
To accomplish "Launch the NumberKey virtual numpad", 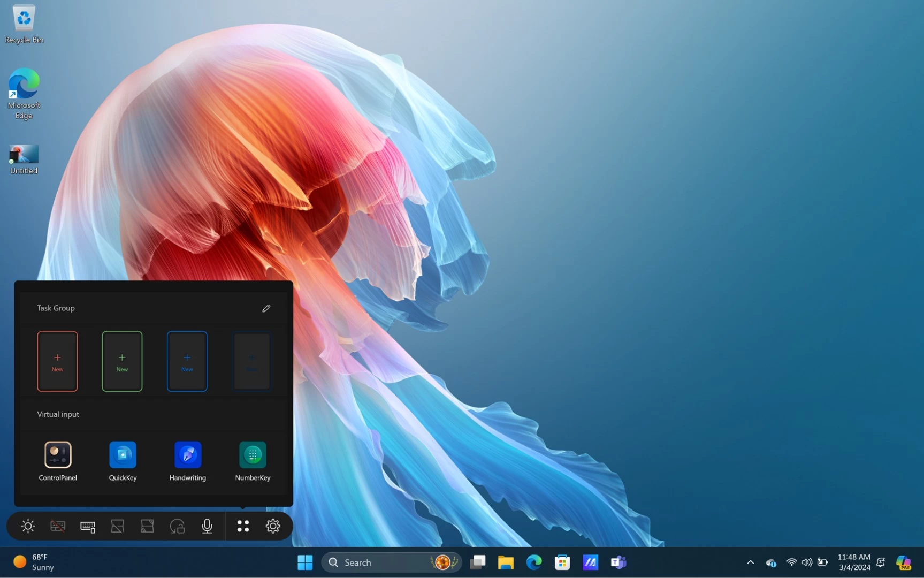I will (x=253, y=455).
